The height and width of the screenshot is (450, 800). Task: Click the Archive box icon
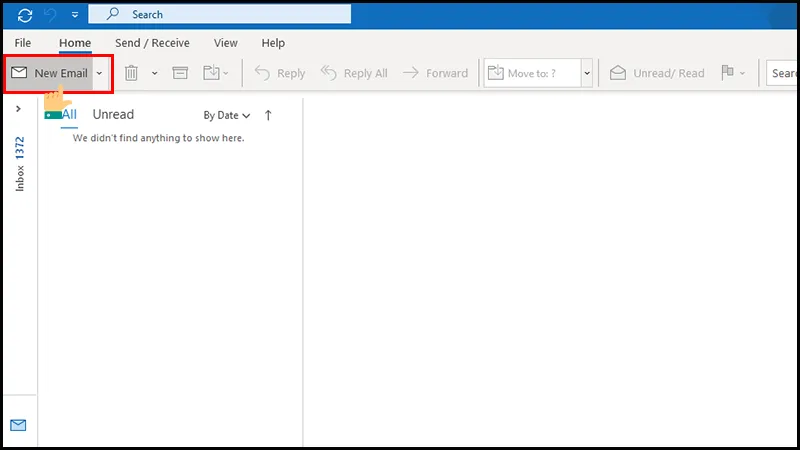pos(180,73)
